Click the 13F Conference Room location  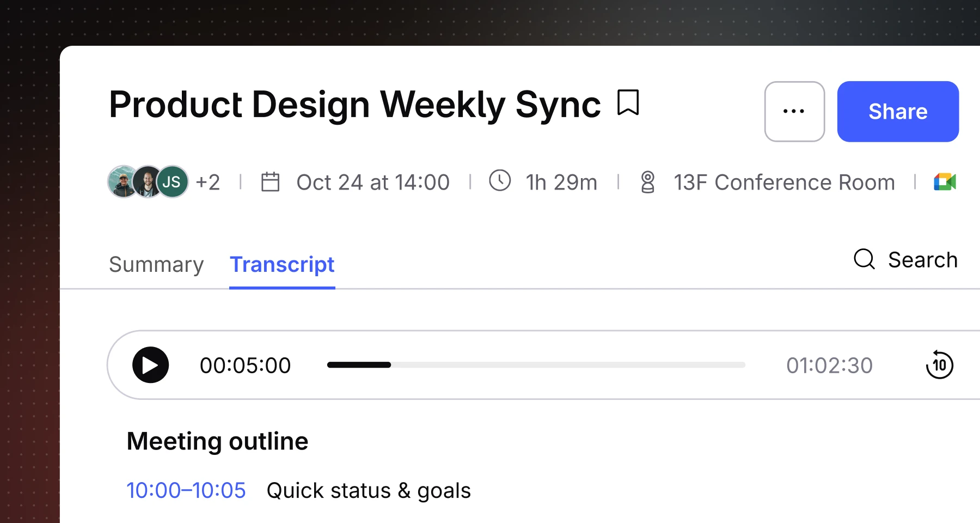pos(784,183)
